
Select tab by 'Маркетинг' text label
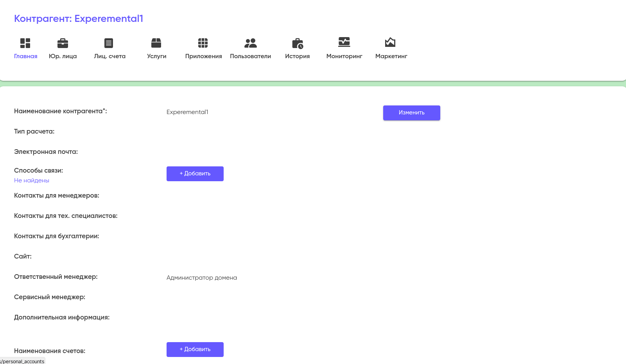click(x=391, y=56)
